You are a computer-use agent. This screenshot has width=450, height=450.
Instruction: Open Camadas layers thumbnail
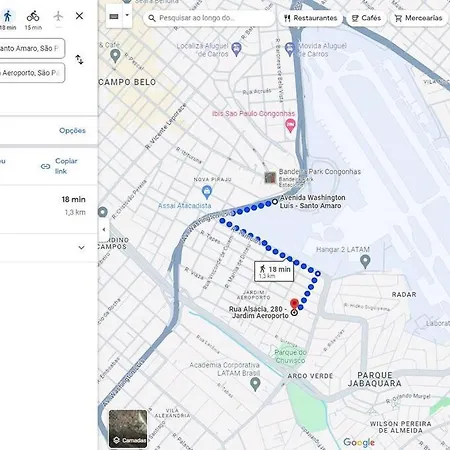[128, 429]
